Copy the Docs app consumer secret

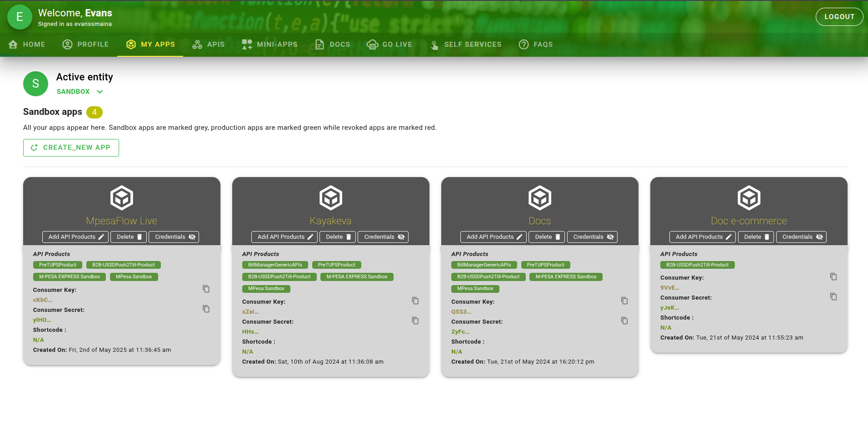(624, 321)
